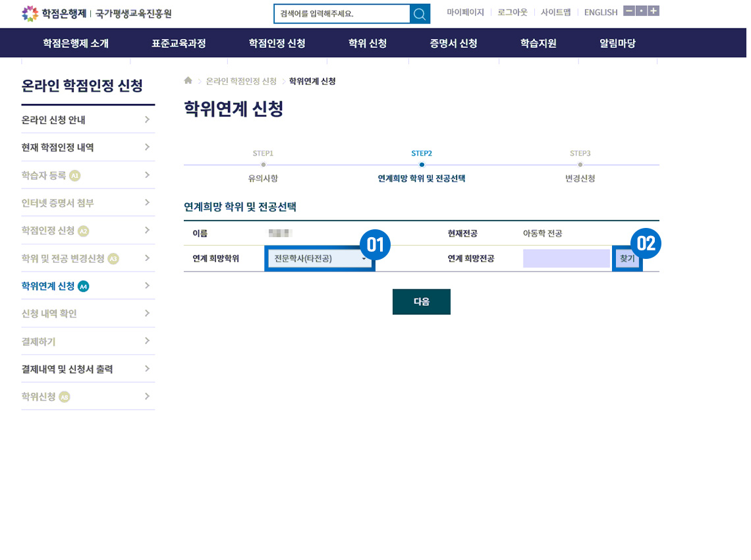Image resolution: width=751 pixels, height=560 pixels.
Task: Increase font size with plus icon
Action: 654,11
